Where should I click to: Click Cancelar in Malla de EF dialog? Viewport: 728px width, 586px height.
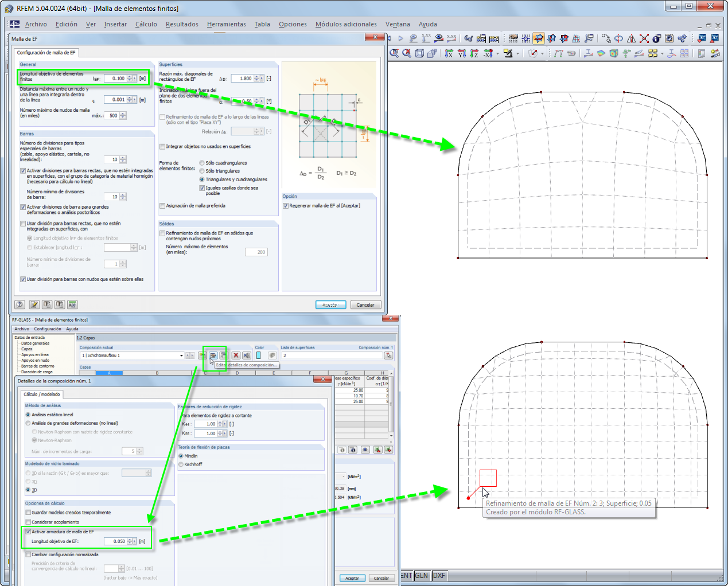coord(365,305)
